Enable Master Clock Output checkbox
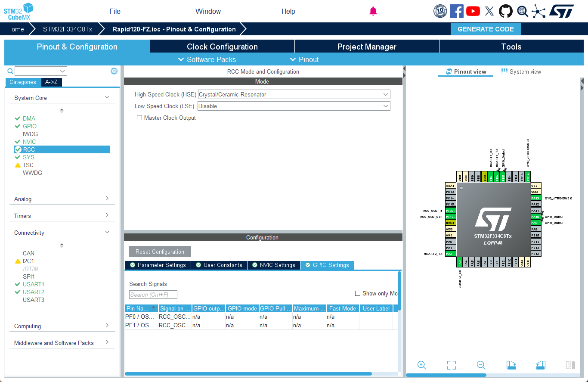This screenshot has height=382, width=588. pos(139,118)
